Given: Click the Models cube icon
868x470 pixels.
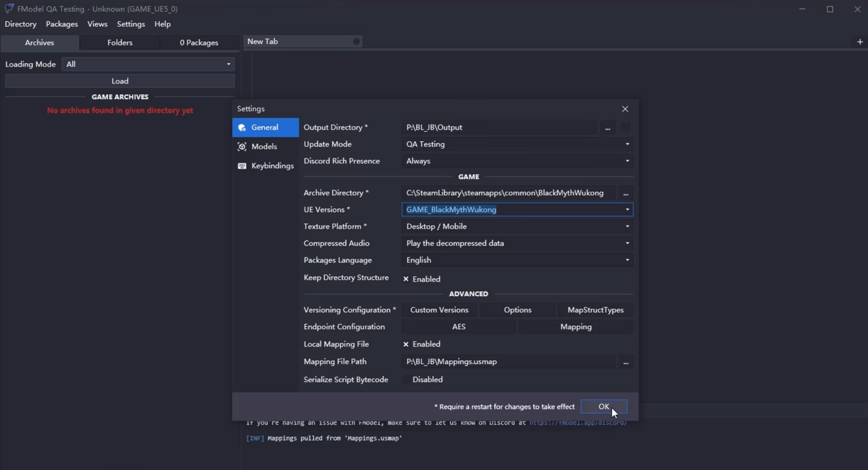Looking at the screenshot, I should point(242,146).
